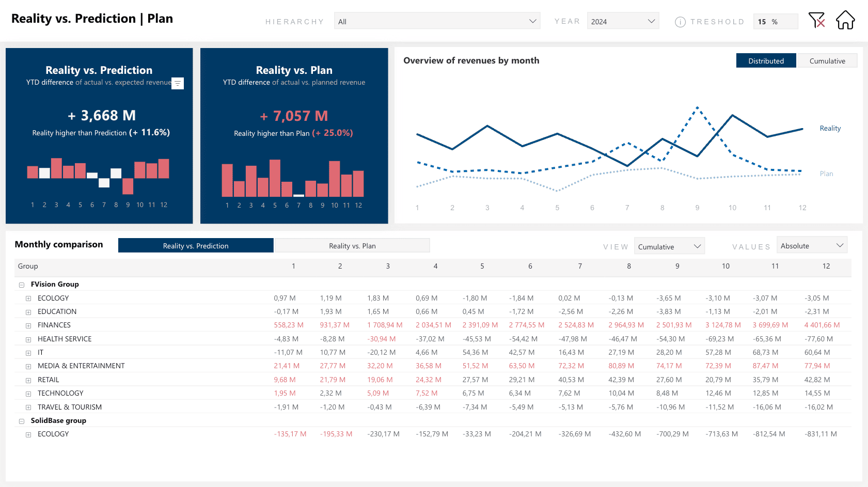Click the Home icon in the top right
This screenshot has width=868, height=487.
(845, 20)
